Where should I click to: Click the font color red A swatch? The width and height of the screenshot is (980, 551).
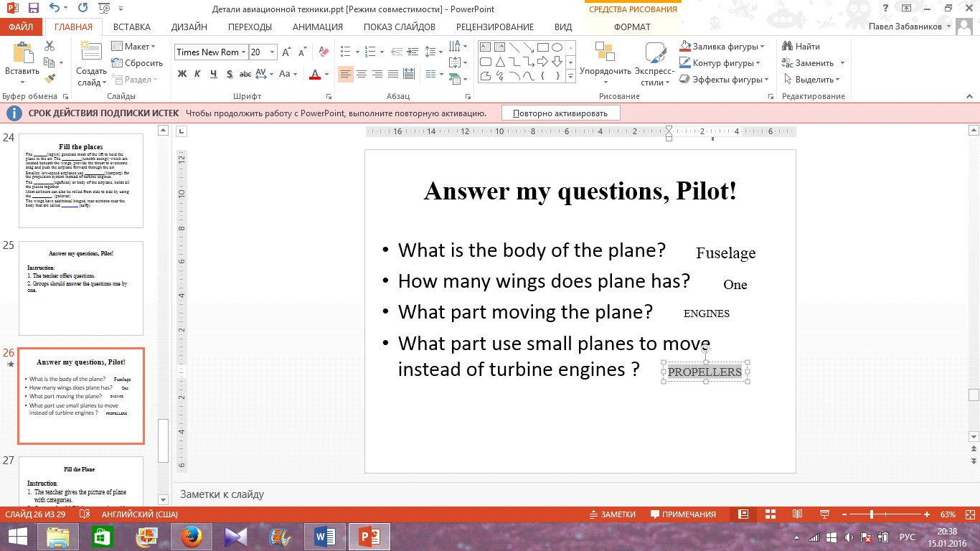click(x=314, y=74)
